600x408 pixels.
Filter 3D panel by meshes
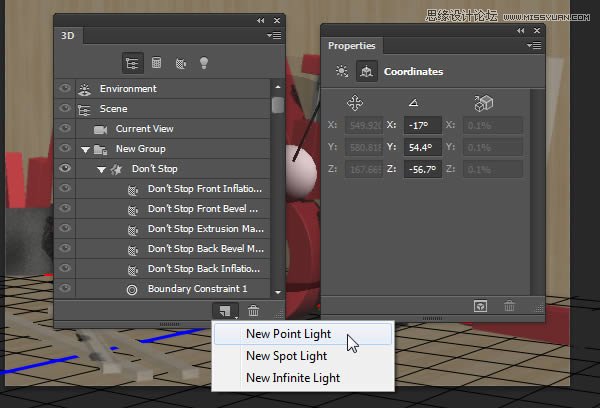pyautogui.click(x=157, y=63)
